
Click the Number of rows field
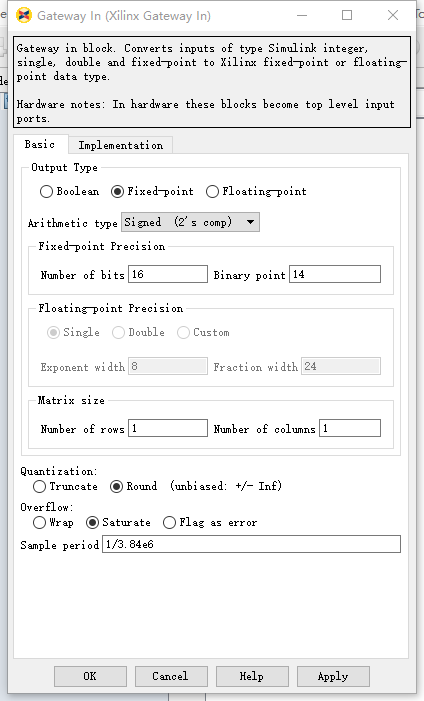(x=168, y=428)
